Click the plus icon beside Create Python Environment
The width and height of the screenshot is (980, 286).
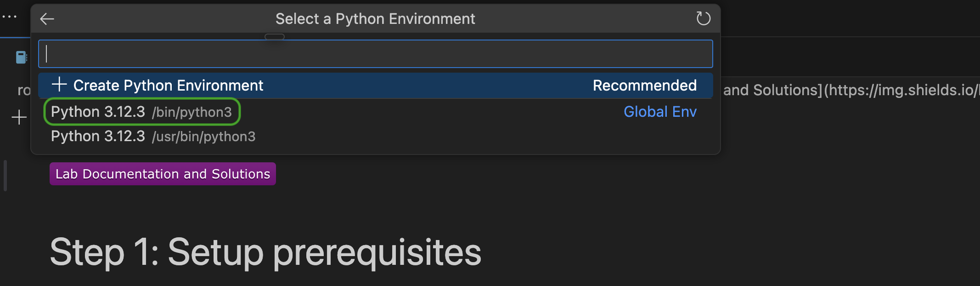coord(59,85)
